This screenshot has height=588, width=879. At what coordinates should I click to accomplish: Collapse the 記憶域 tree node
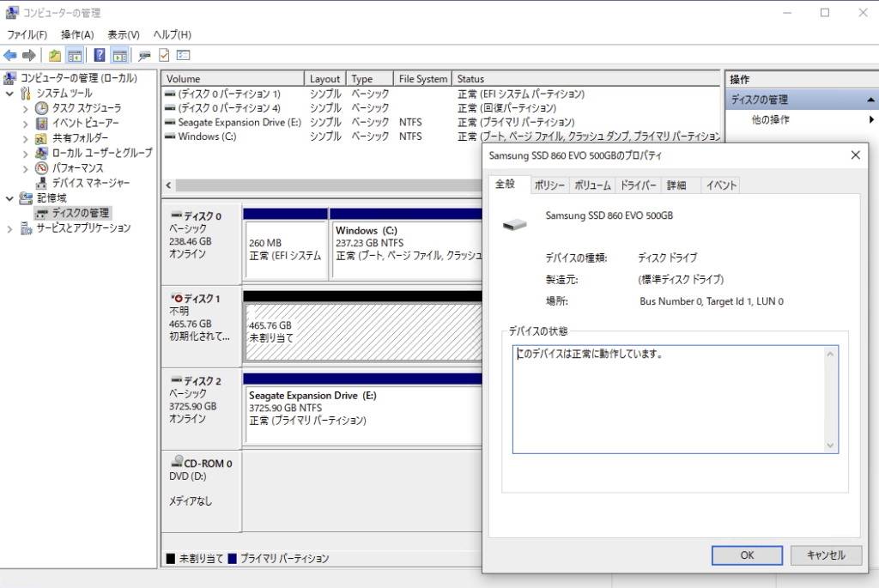[10, 198]
